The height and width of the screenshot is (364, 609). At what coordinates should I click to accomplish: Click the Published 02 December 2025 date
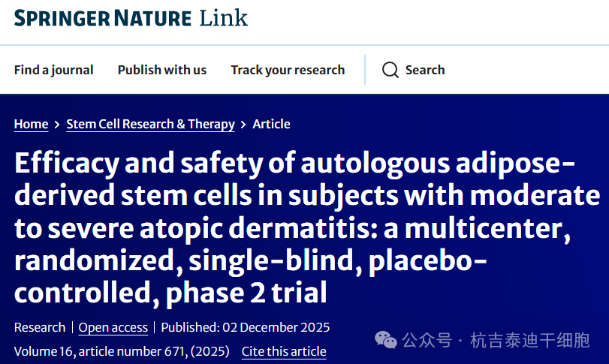pos(246,327)
